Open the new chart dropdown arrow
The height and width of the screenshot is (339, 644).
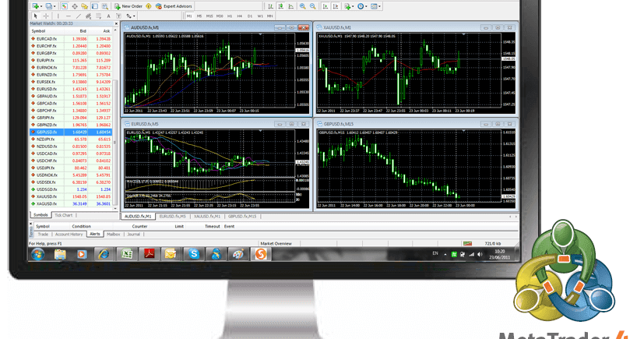[41, 6]
